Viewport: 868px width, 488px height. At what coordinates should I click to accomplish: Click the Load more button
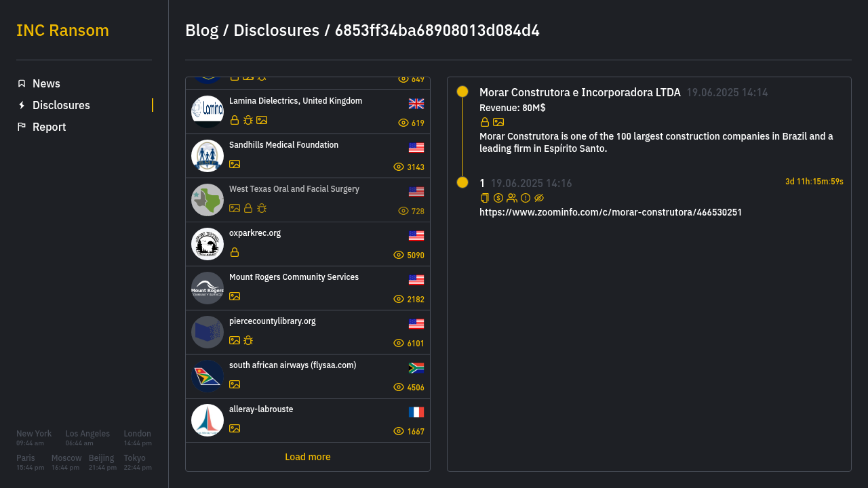[x=308, y=457]
